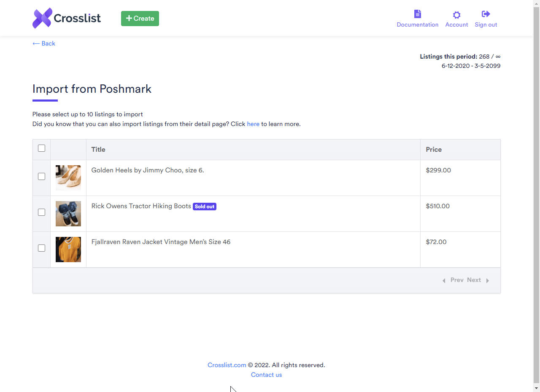Click the price $510.00
This screenshot has width=540, height=392.
(x=438, y=206)
